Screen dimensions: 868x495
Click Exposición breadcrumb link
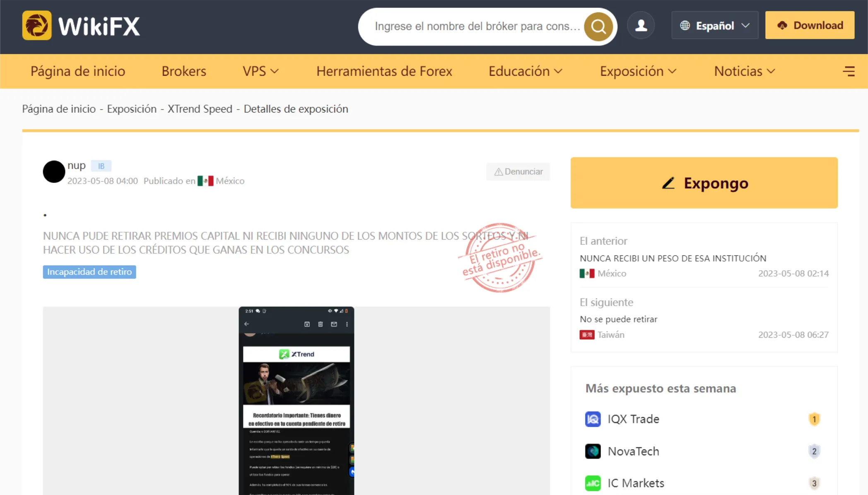(x=132, y=109)
